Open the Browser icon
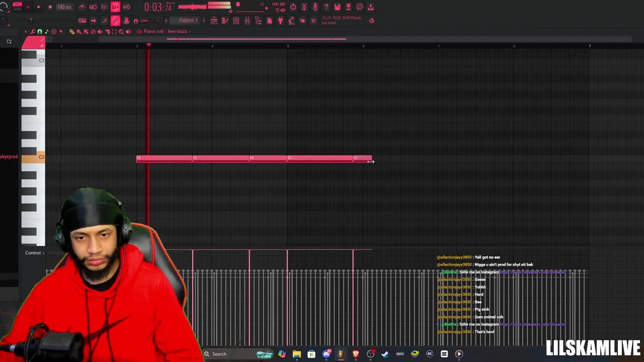The height and width of the screenshot is (362, 644). (258, 21)
